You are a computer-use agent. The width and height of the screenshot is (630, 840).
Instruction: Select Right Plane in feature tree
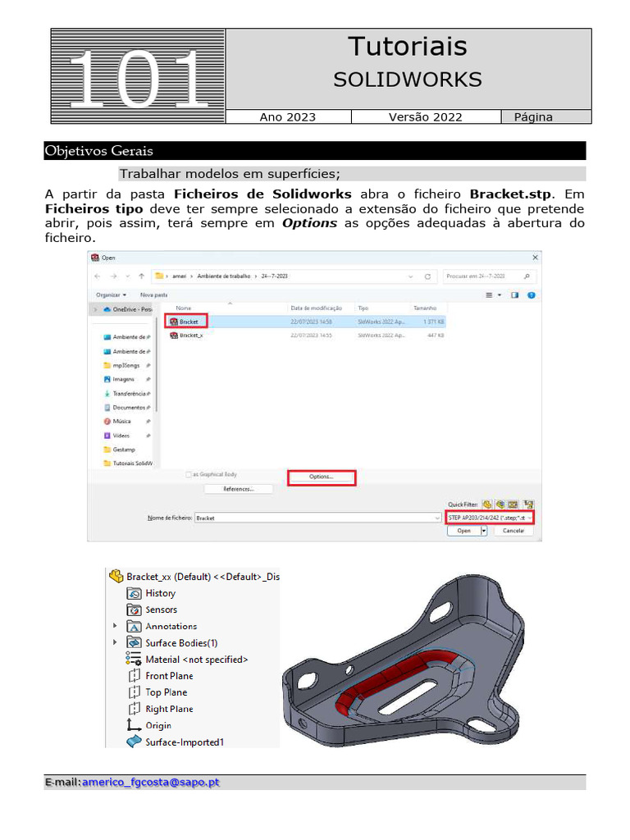[x=169, y=710]
